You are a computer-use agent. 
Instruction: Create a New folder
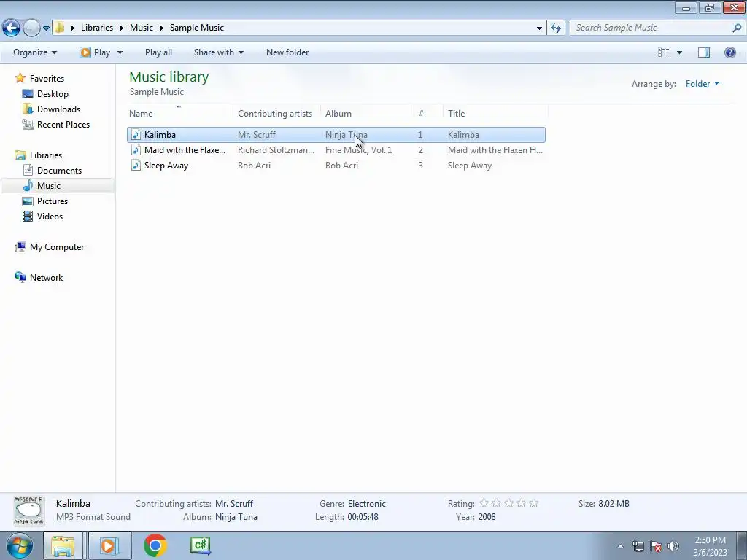[x=287, y=52]
